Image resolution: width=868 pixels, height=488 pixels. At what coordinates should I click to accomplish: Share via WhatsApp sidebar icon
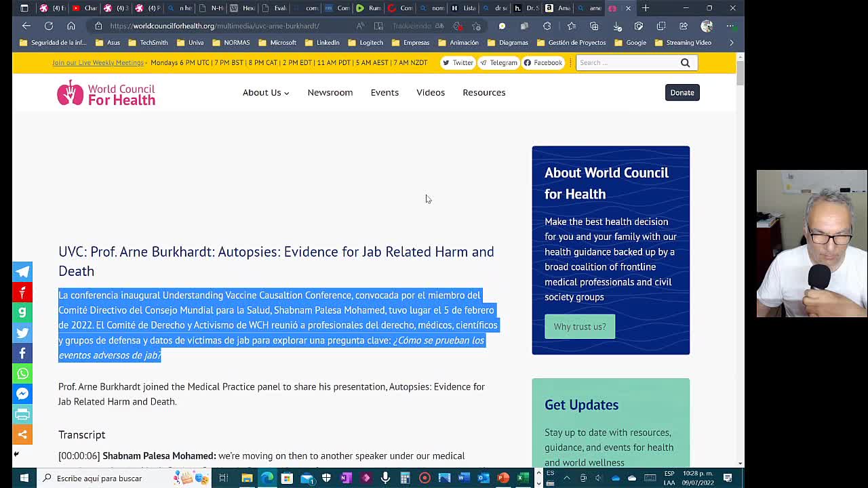[x=22, y=373]
